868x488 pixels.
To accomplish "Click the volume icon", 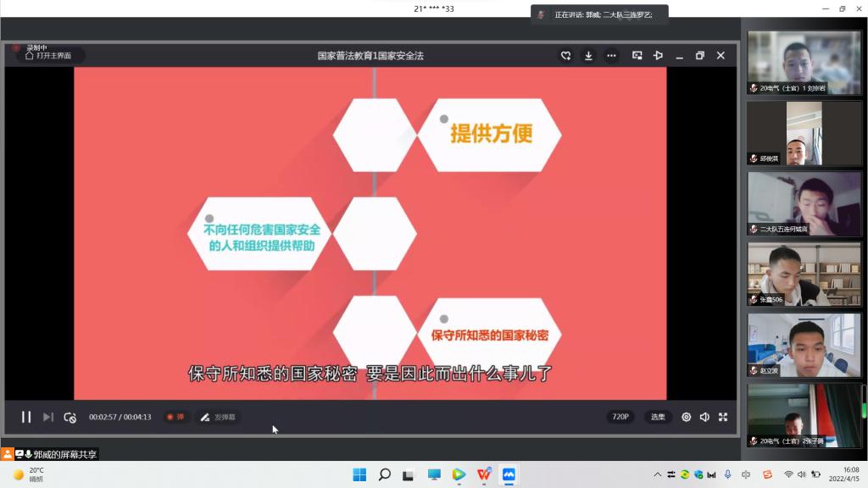I will point(704,417).
